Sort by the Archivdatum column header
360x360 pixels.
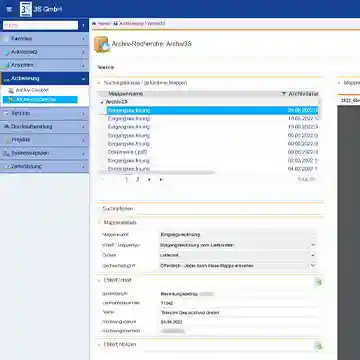click(304, 94)
